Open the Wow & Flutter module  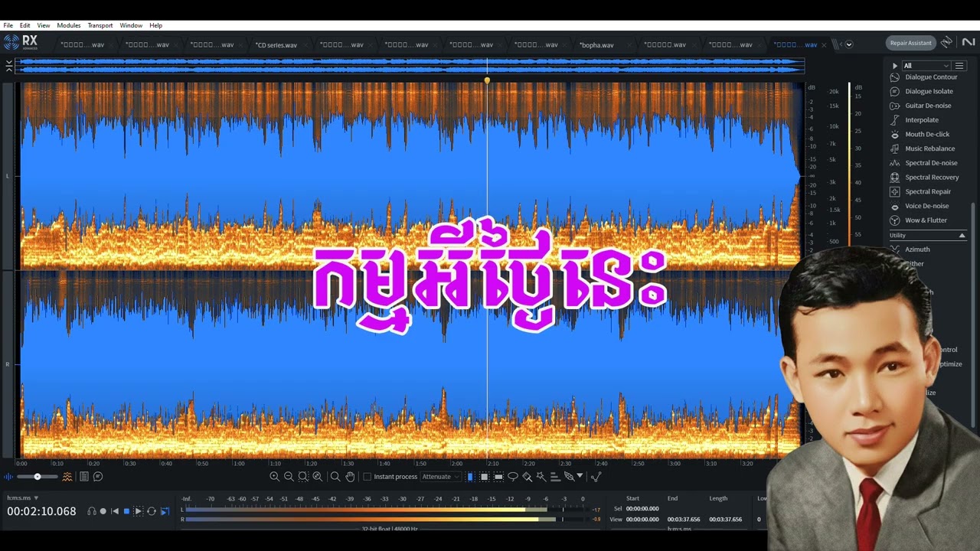coord(925,220)
